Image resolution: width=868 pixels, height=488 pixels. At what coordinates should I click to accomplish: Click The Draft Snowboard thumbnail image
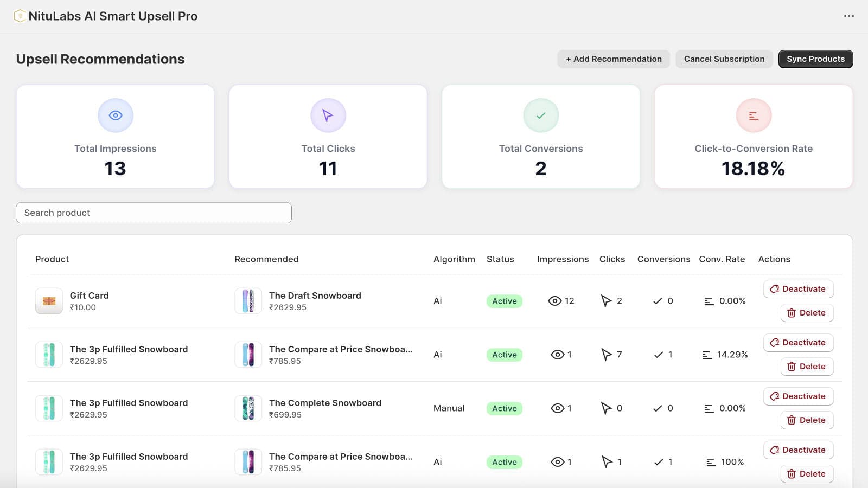(248, 301)
